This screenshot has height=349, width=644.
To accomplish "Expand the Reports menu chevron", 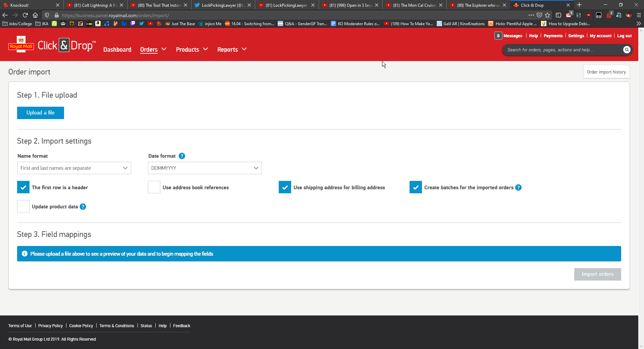I will (244, 49).
